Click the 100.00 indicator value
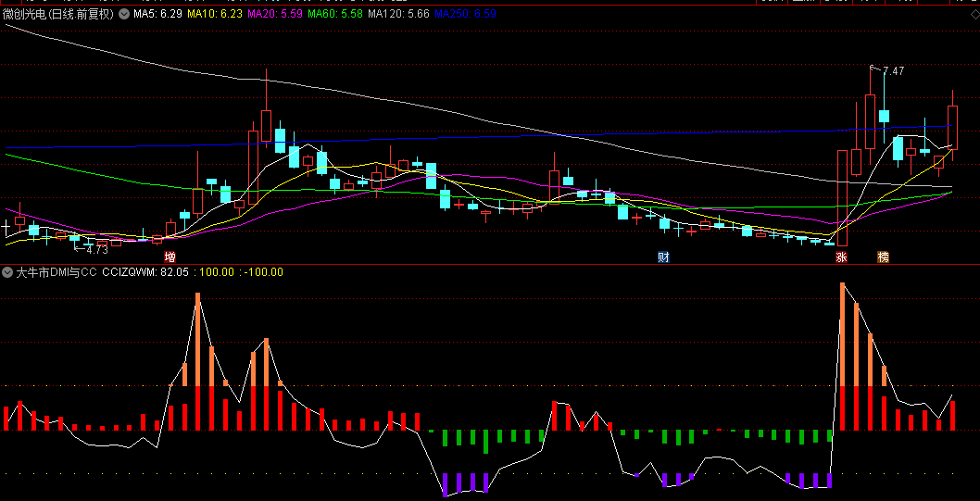 216,271
